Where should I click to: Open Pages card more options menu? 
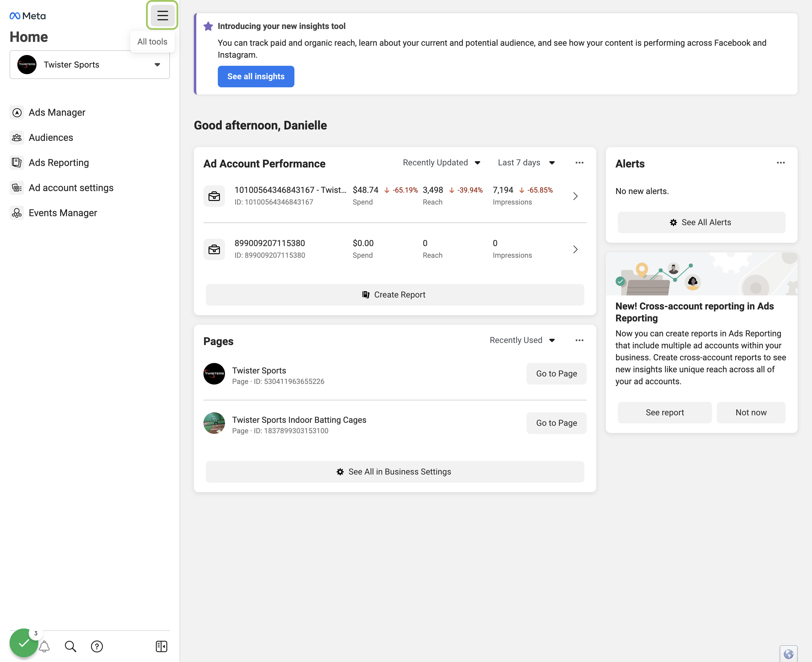(x=579, y=340)
